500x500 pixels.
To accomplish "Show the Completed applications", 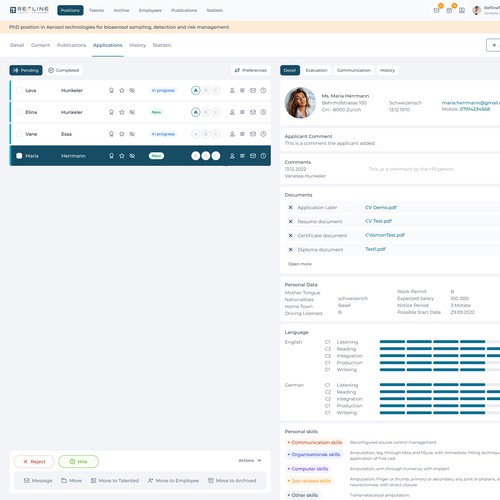I will tap(64, 70).
